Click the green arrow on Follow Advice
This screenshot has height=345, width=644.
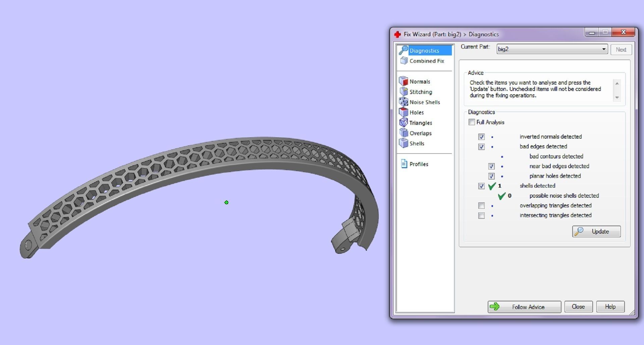point(495,306)
